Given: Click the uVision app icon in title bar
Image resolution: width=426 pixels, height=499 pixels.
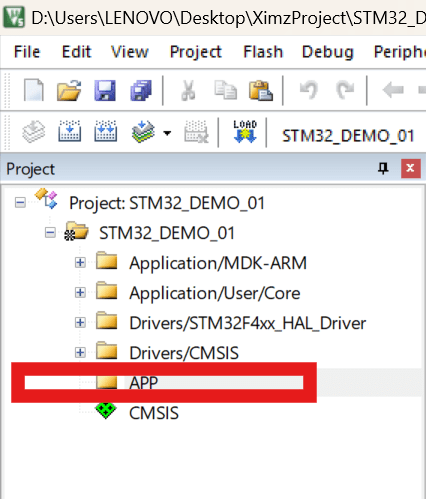Looking at the screenshot, I should (x=14, y=17).
